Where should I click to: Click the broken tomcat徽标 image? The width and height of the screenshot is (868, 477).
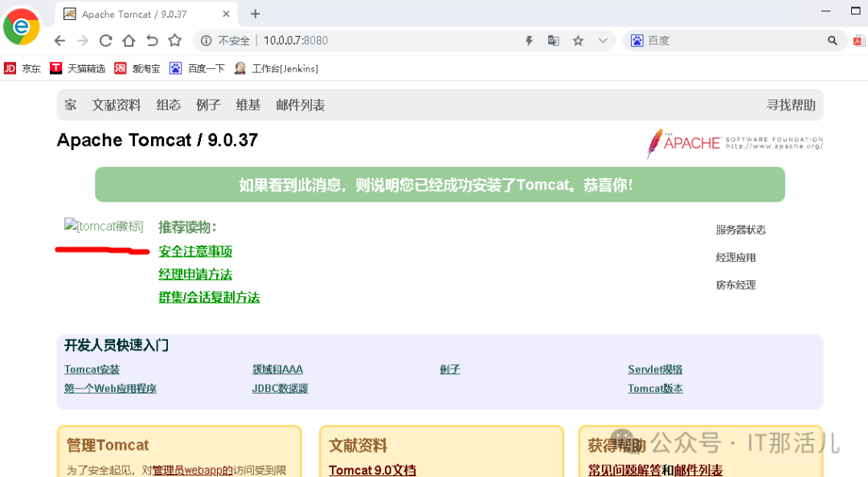coord(104,226)
